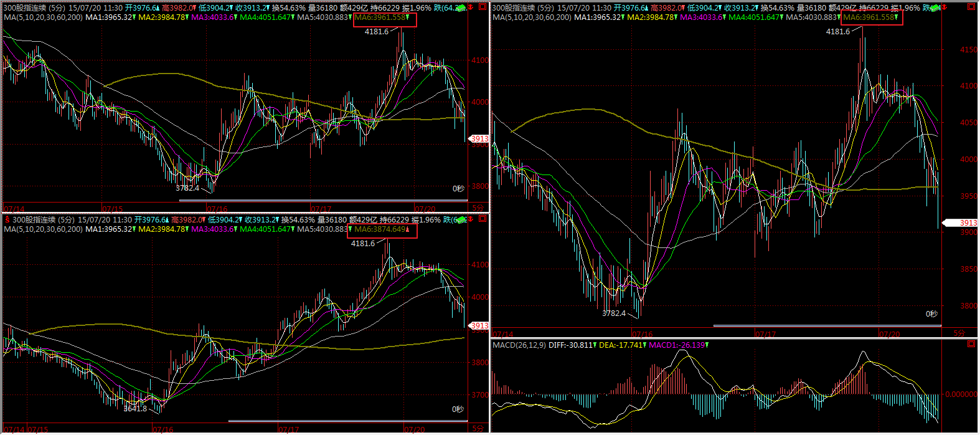
Task: Click the red S icon in bottom-left chart
Action: click(x=7, y=219)
